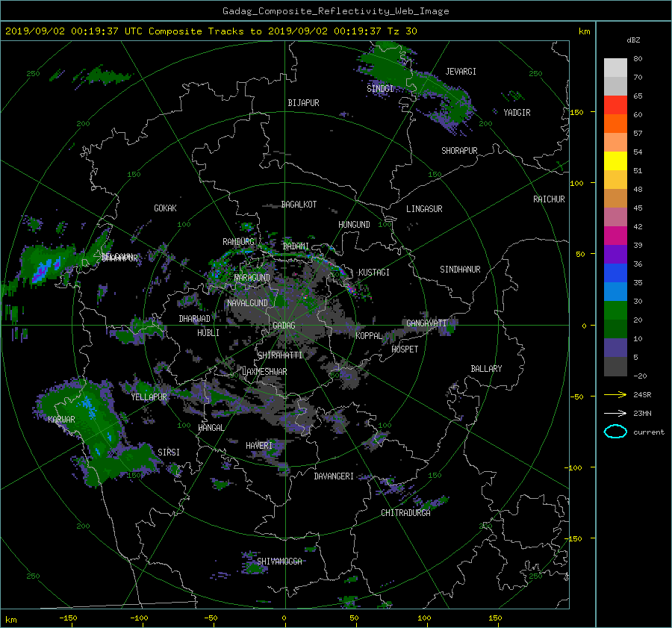Screen dimensions: 672x628
Task: Click the GANGAVATI city label
Action: pos(426,323)
